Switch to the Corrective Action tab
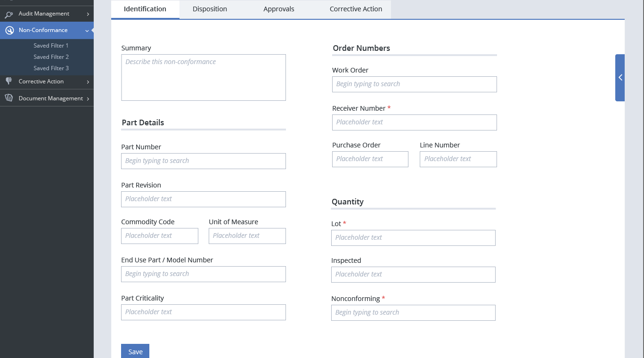Viewport: 644px width, 358px height. tap(356, 9)
